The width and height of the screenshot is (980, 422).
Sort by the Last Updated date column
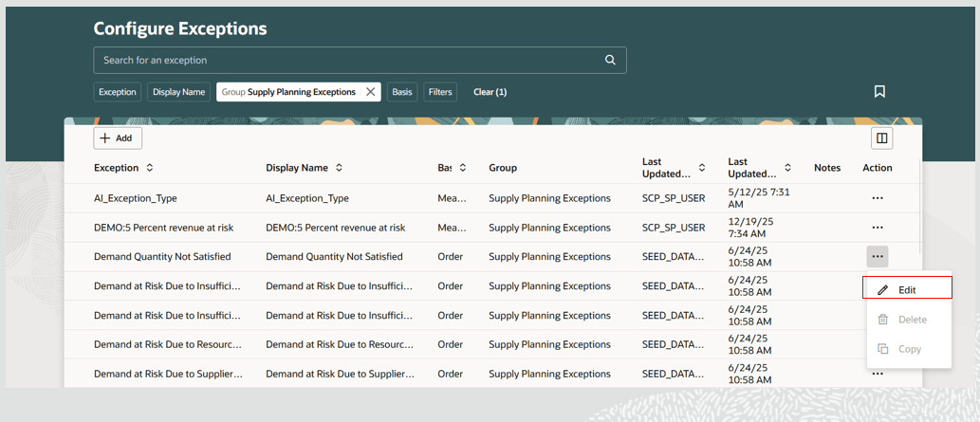pyautogui.click(x=787, y=168)
